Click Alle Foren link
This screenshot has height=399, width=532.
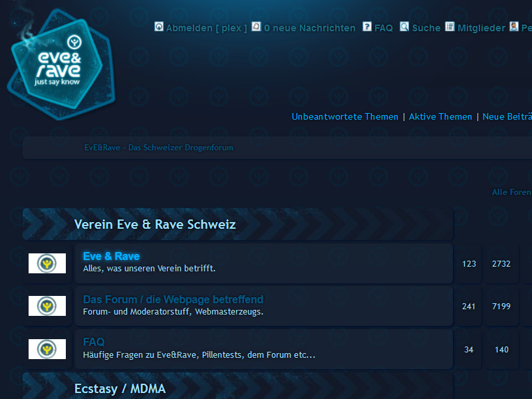point(512,192)
